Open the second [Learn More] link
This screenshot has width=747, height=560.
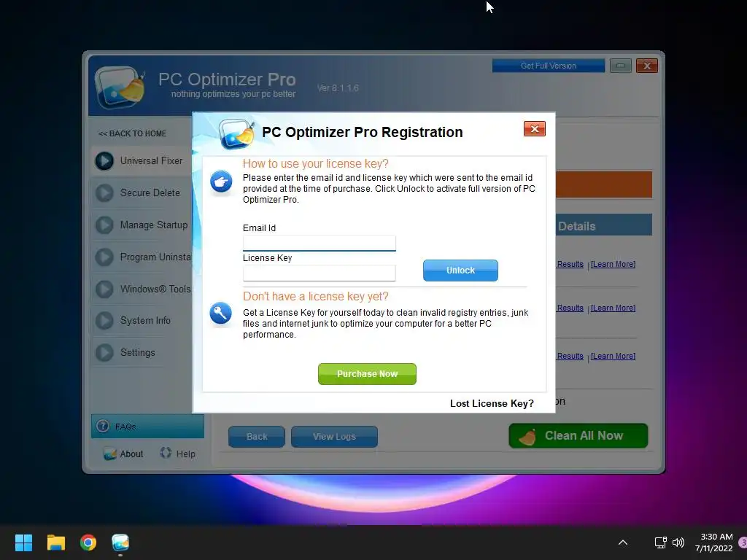(613, 308)
